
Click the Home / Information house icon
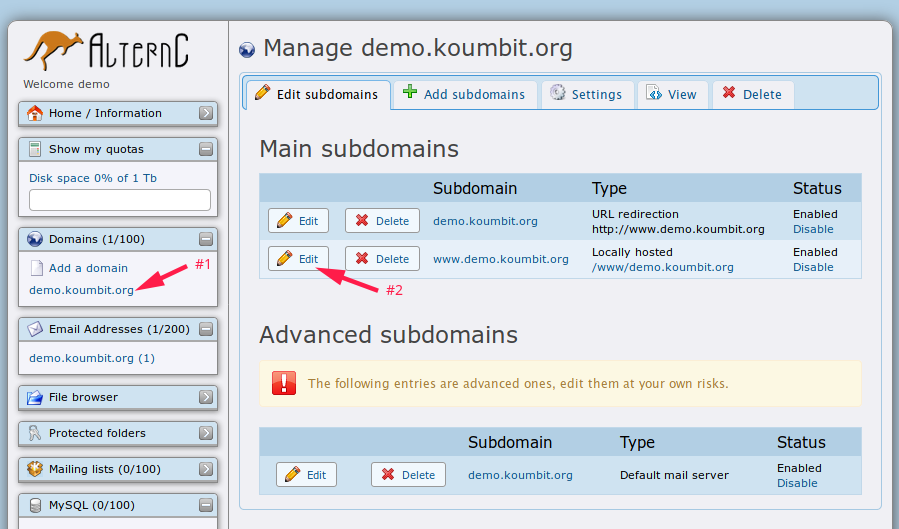[x=35, y=113]
